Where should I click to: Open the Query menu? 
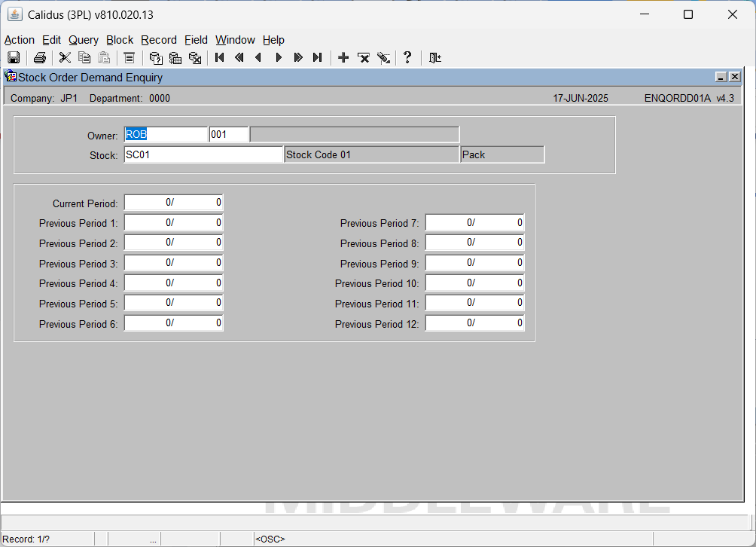[84, 40]
